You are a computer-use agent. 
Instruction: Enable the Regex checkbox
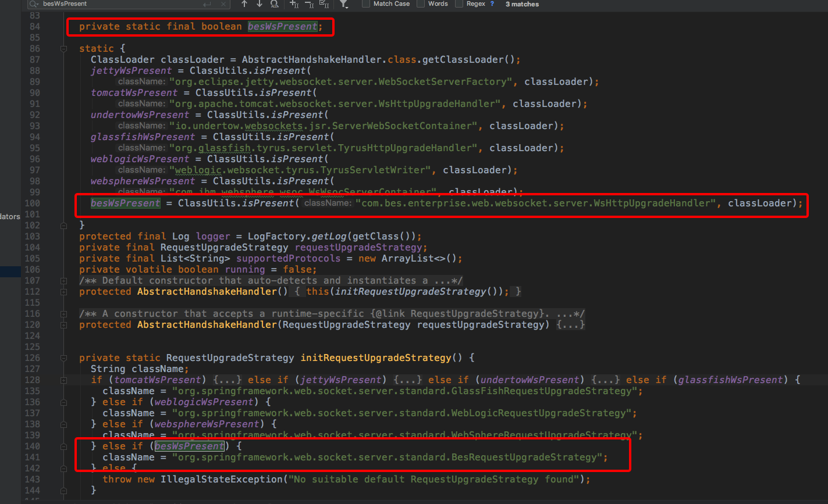459,3
